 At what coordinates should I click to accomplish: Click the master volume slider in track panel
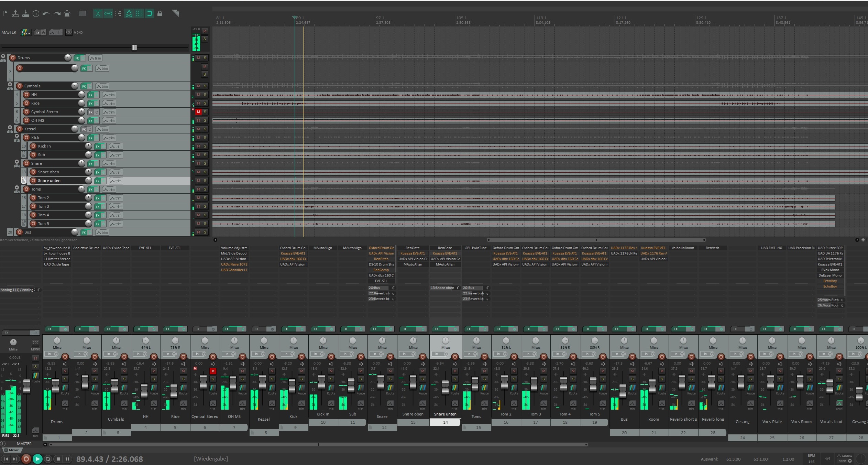(x=134, y=47)
